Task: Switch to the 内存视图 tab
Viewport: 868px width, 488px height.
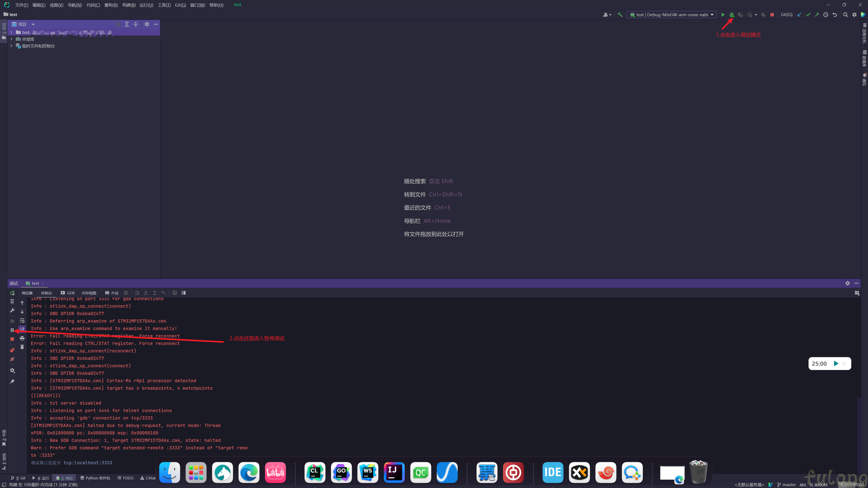Action: pos(89,293)
